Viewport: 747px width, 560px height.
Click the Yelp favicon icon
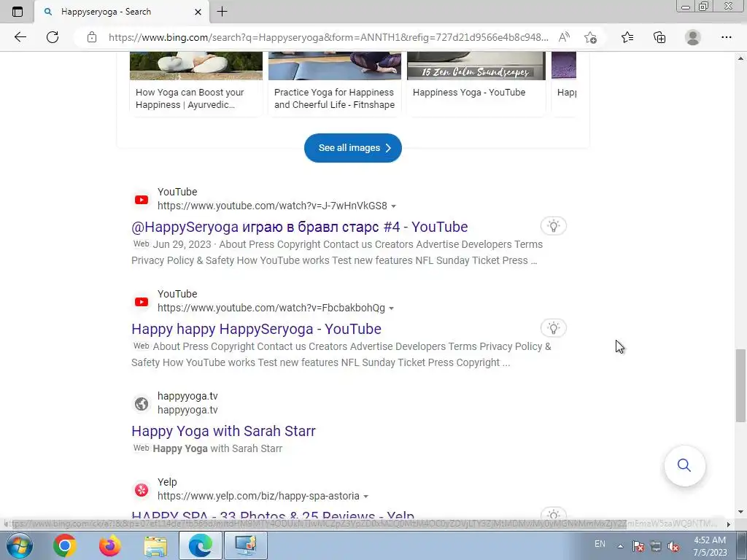pos(142,489)
